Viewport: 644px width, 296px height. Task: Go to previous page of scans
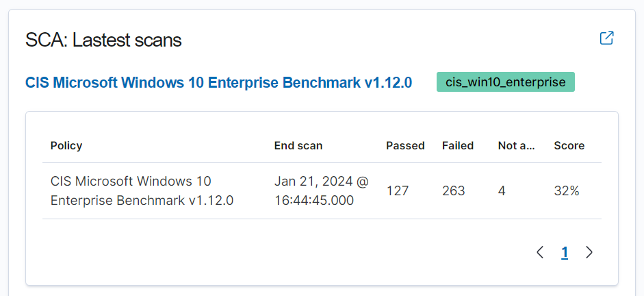(540, 253)
